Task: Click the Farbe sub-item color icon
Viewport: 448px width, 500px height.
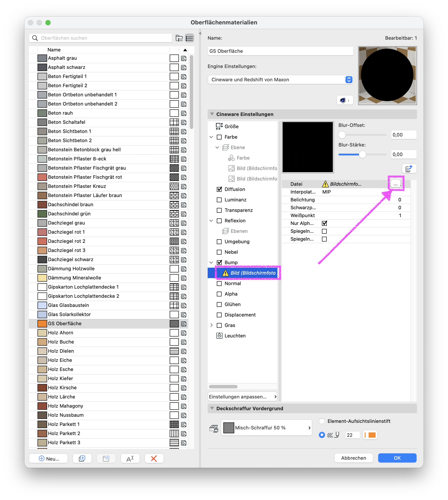Action: 231,158
